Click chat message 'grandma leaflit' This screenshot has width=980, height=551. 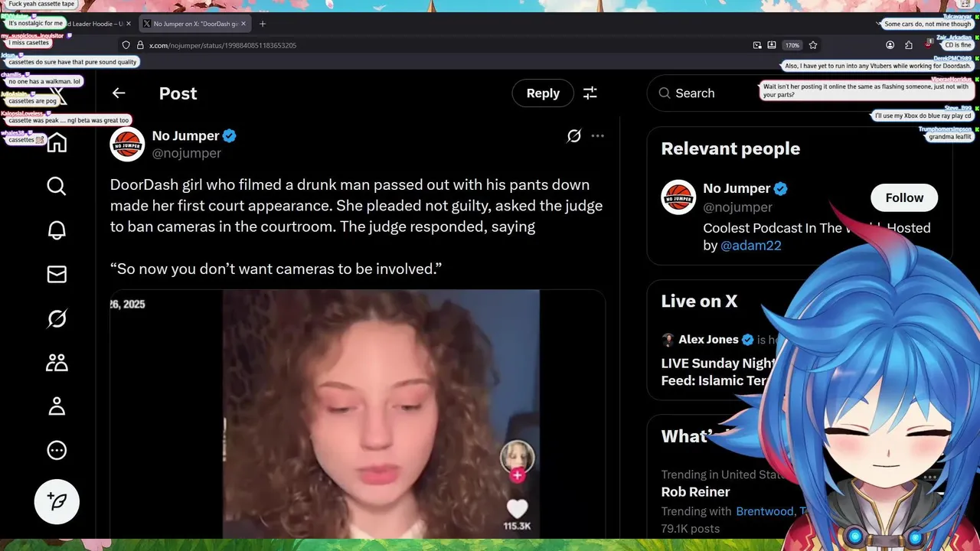click(950, 136)
